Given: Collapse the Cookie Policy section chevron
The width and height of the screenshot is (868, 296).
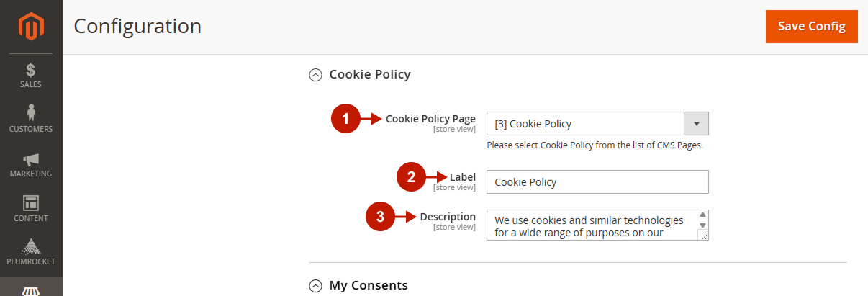Looking at the screenshot, I should (x=315, y=74).
